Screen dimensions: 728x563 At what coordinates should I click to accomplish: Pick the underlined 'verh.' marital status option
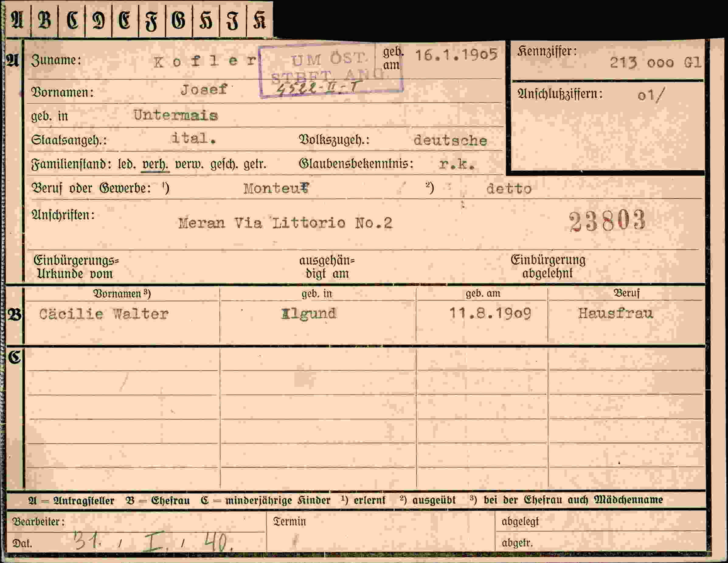click(155, 165)
